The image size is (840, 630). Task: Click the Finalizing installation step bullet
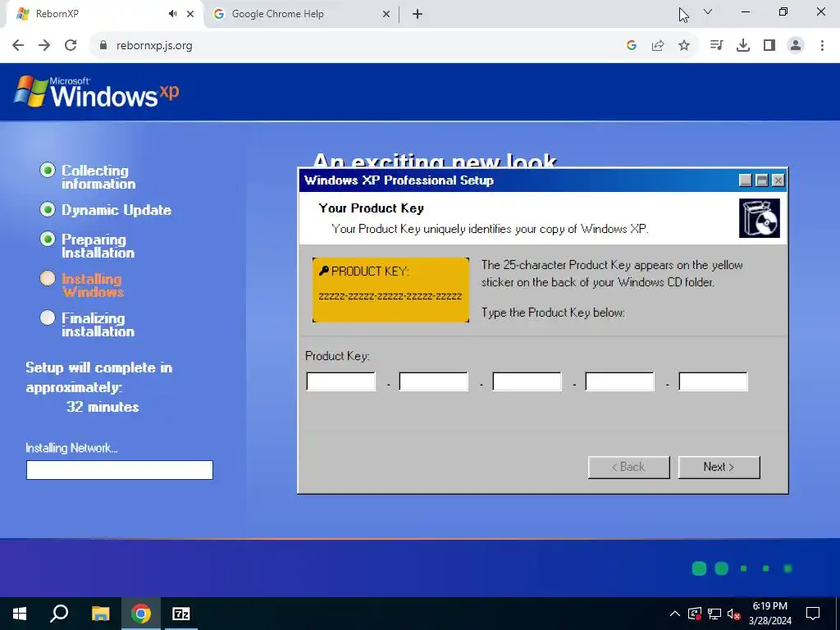coord(47,317)
